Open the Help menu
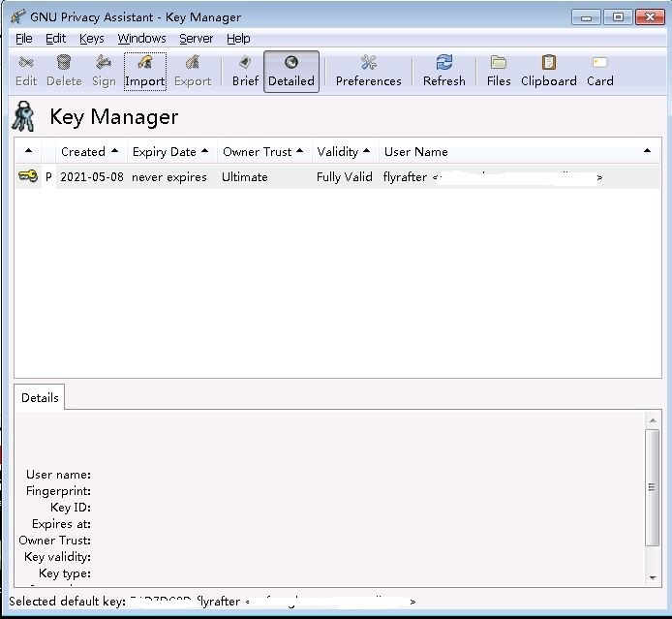This screenshot has height=619, width=672. (238, 39)
